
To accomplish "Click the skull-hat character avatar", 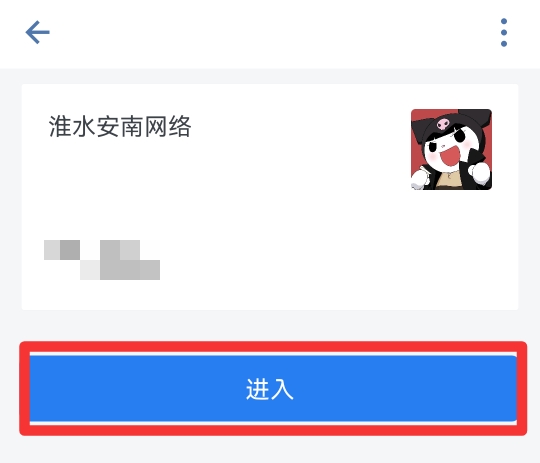I will (x=451, y=150).
